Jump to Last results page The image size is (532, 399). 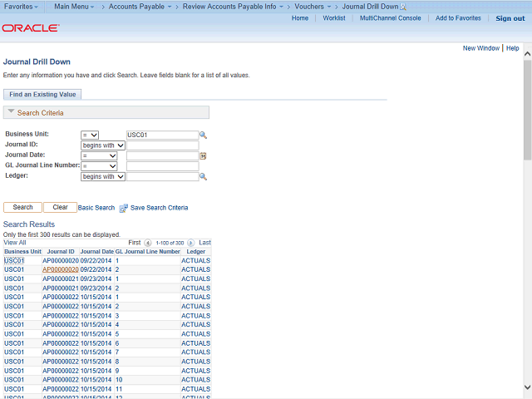(204, 243)
